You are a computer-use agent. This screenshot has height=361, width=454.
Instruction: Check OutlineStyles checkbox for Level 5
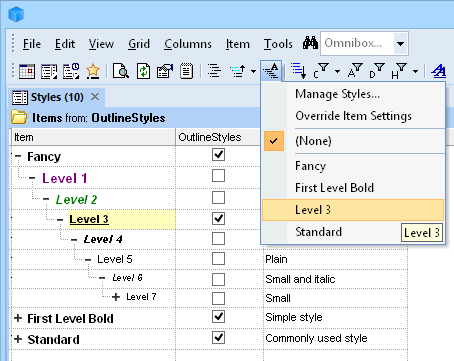pos(218,259)
